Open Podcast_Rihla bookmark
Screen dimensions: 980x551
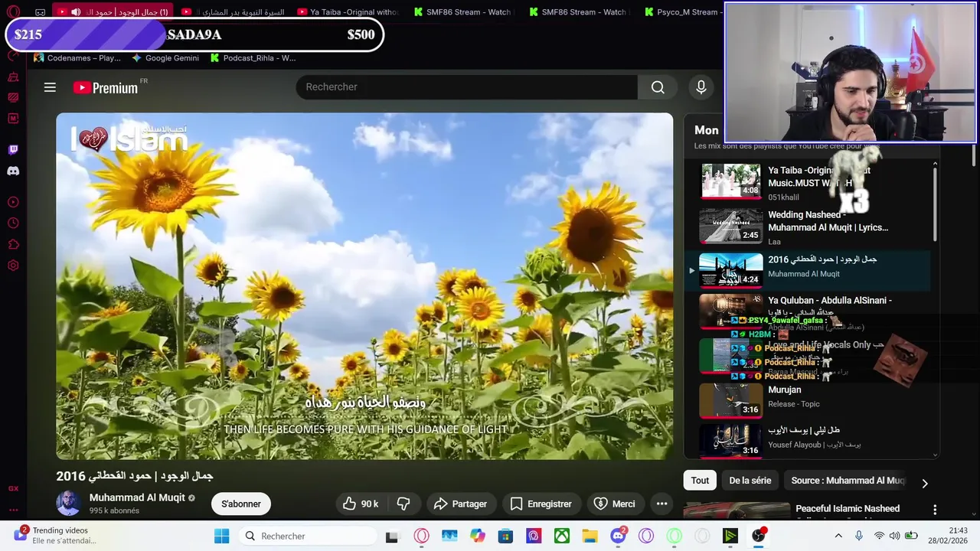(253, 58)
